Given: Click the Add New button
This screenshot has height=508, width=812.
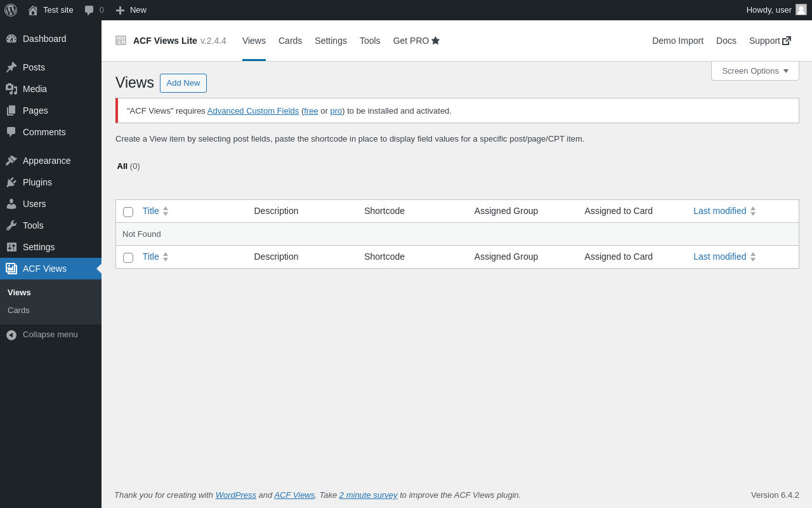Looking at the screenshot, I should click(183, 83).
